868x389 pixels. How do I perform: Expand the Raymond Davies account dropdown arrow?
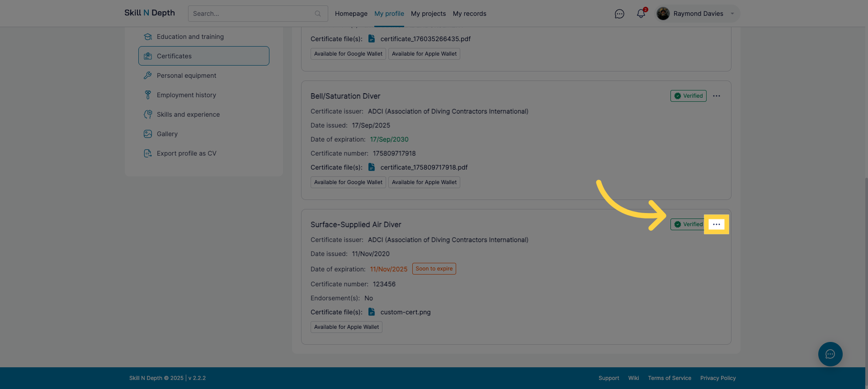[x=732, y=14]
